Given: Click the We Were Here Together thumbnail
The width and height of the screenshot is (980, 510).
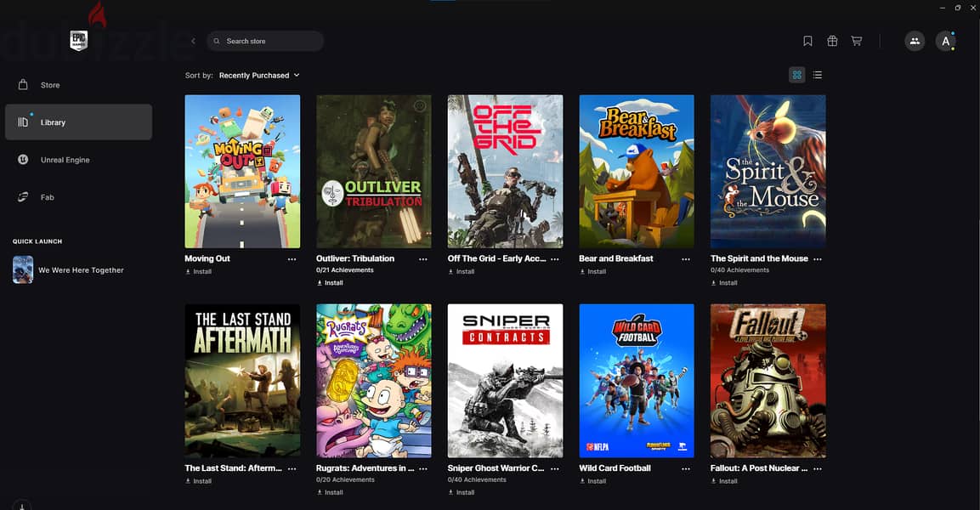Looking at the screenshot, I should click(x=23, y=270).
